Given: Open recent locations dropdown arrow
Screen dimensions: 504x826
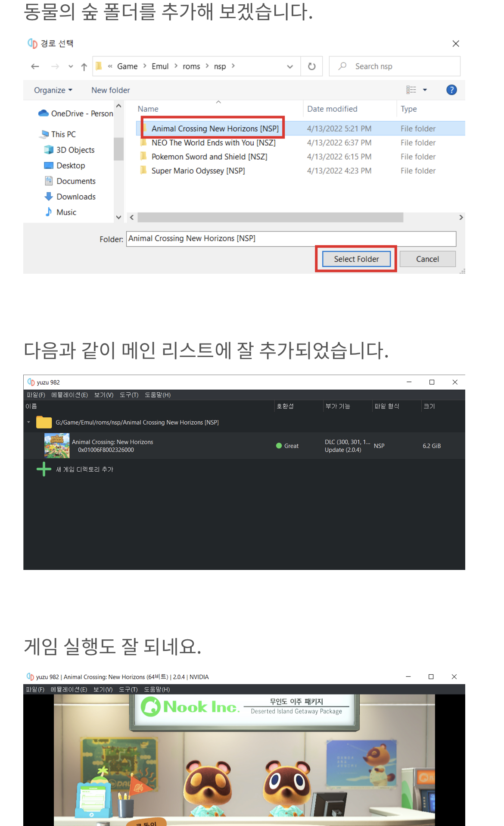Looking at the screenshot, I should (x=71, y=66).
